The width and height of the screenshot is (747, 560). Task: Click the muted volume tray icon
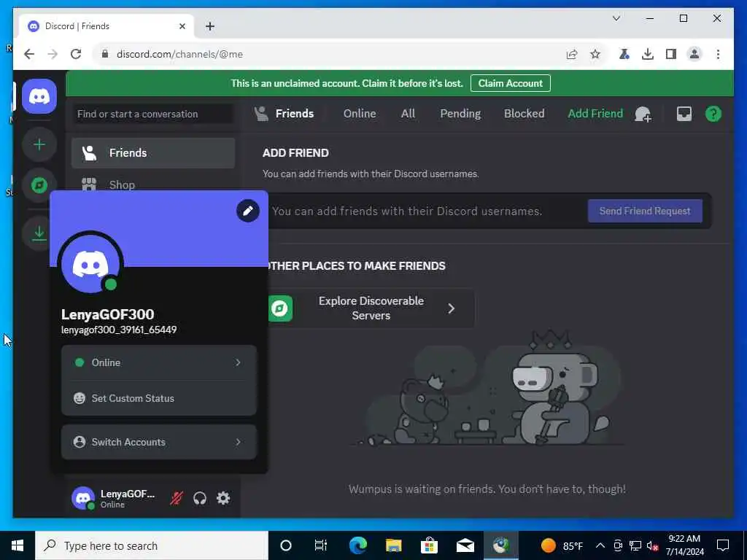tap(653, 545)
